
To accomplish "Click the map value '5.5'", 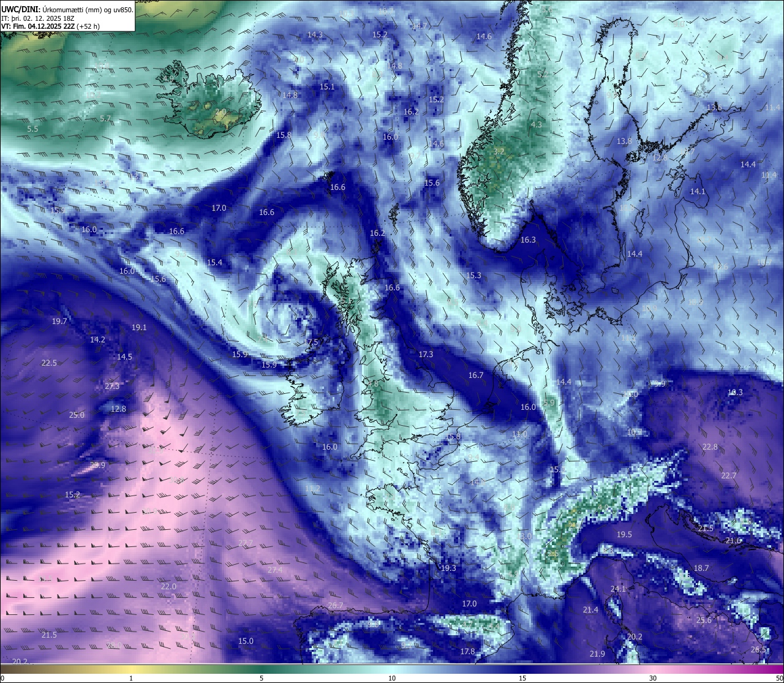I will point(32,129).
